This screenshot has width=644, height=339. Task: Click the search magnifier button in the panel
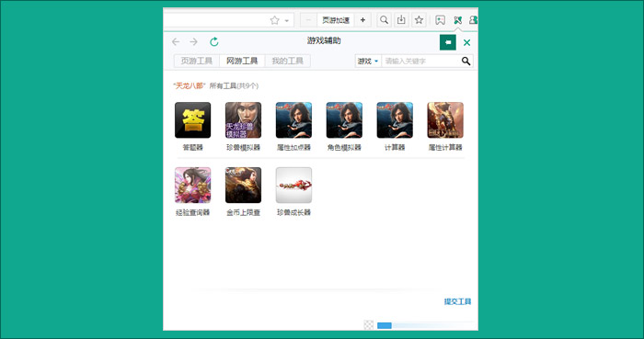point(466,61)
